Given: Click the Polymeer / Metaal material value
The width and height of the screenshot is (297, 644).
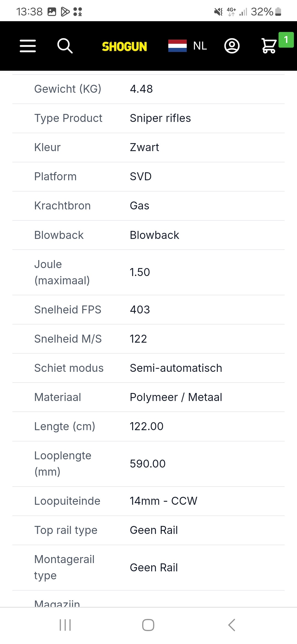Looking at the screenshot, I should (x=176, y=397).
